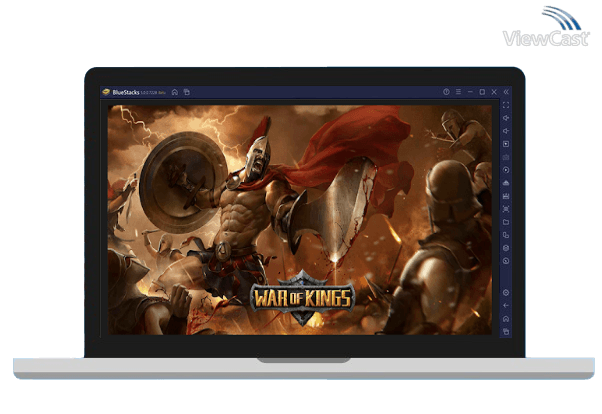Take a screenshot with the sidebar capture icon
602x414 pixels.
(506, 209)
